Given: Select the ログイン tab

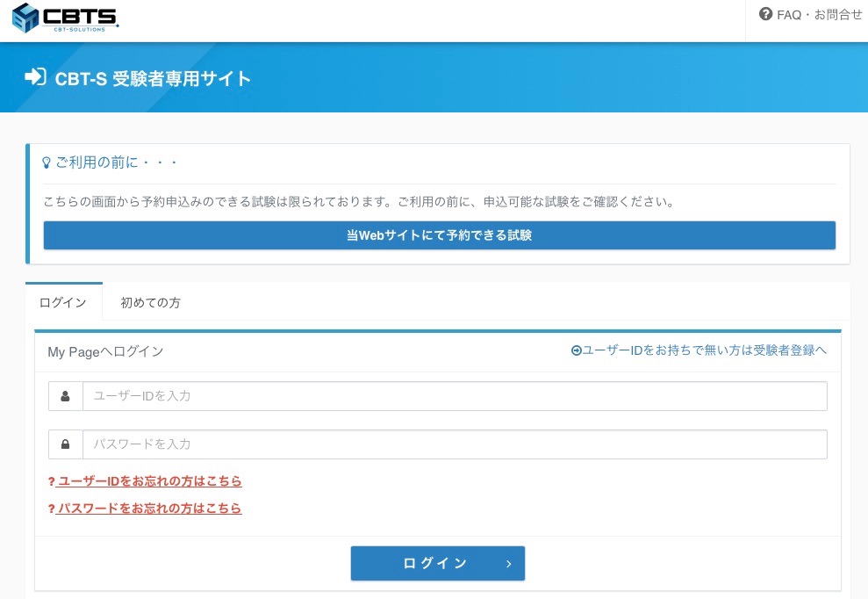Looking at the screenshot, I should (x=64, y=302).
